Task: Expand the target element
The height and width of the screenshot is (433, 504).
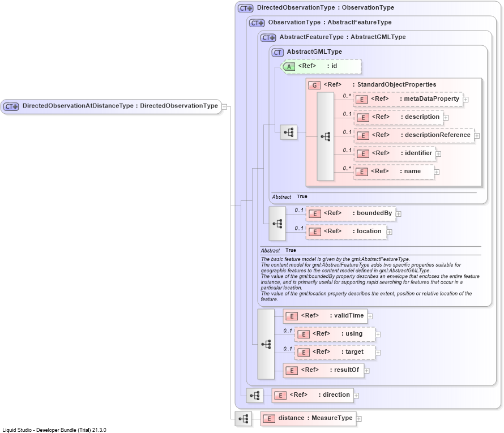Action: 378,353
